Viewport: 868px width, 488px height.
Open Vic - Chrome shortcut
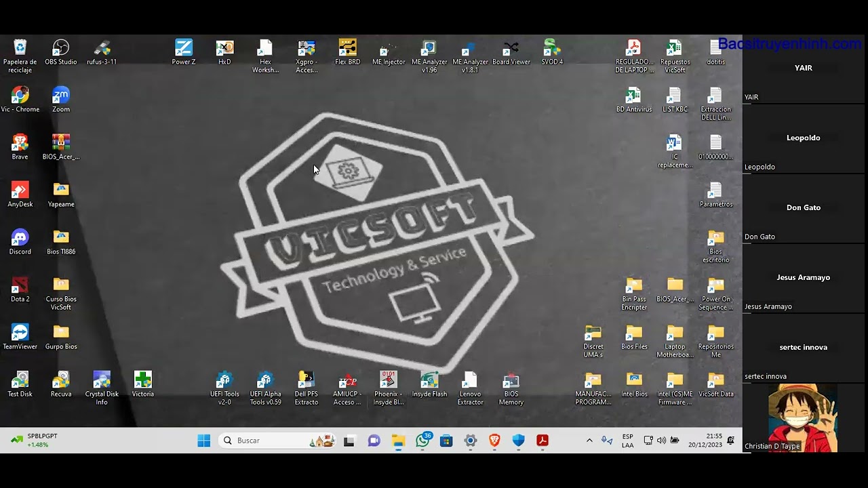(20, 100)
